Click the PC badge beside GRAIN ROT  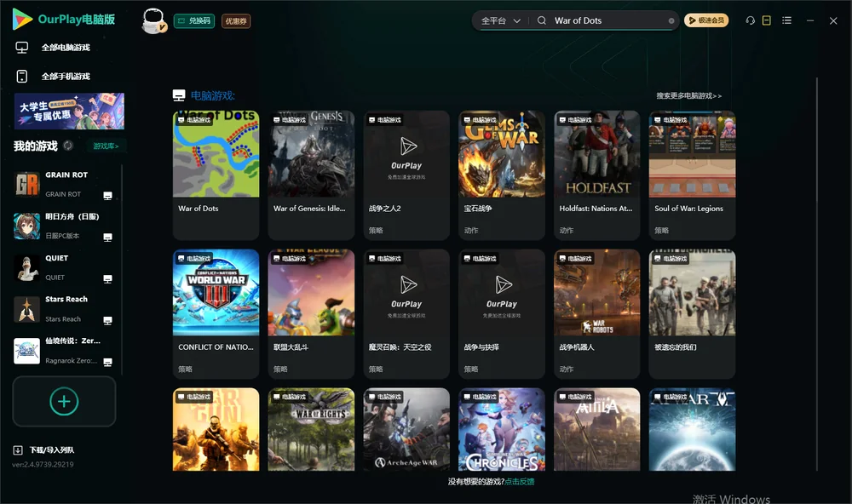click(107, 196)
